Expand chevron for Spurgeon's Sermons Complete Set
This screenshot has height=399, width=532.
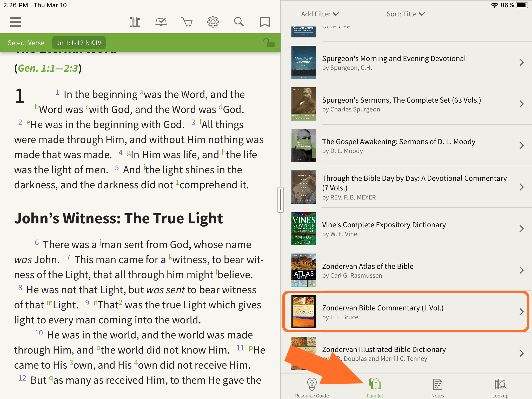coord(522,104)
